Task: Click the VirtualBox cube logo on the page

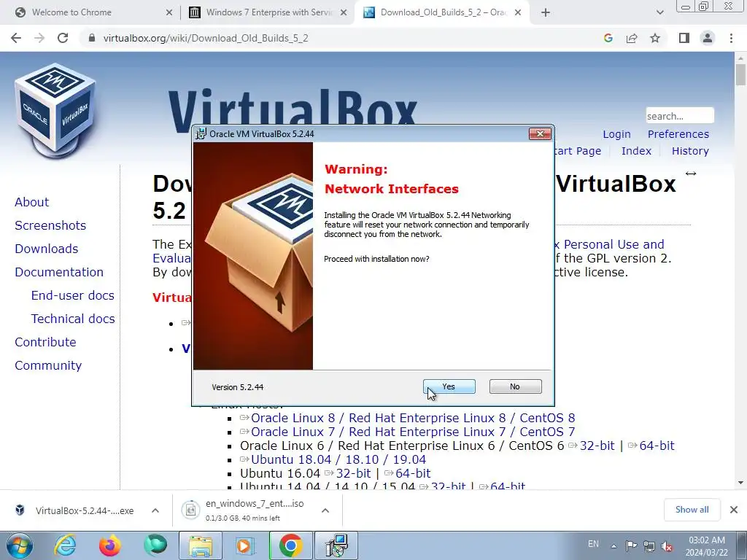Action: pos(55,111)
